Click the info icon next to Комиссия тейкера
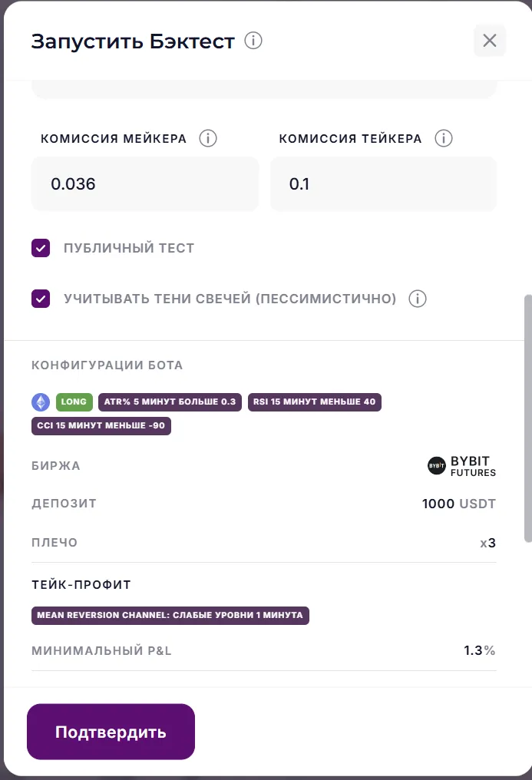532x780 pixels. [x=444, y=139]
